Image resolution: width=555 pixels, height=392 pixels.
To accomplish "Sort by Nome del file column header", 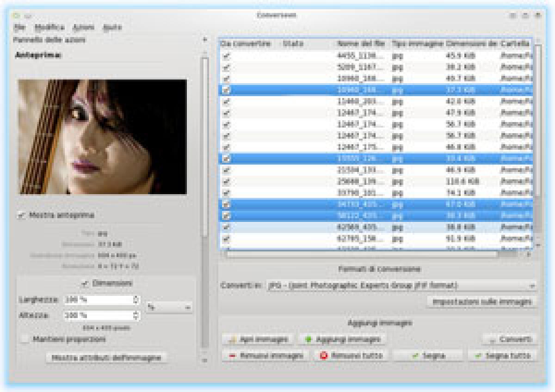I will tap(363, 44).
